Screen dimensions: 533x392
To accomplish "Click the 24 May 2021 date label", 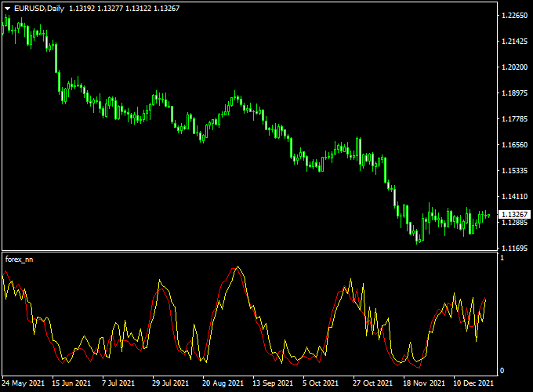I will (23, 383).
